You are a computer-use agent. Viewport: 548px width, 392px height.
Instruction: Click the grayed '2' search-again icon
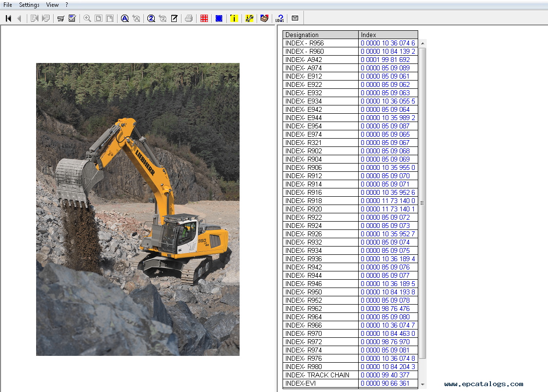[x=162, y=19]
